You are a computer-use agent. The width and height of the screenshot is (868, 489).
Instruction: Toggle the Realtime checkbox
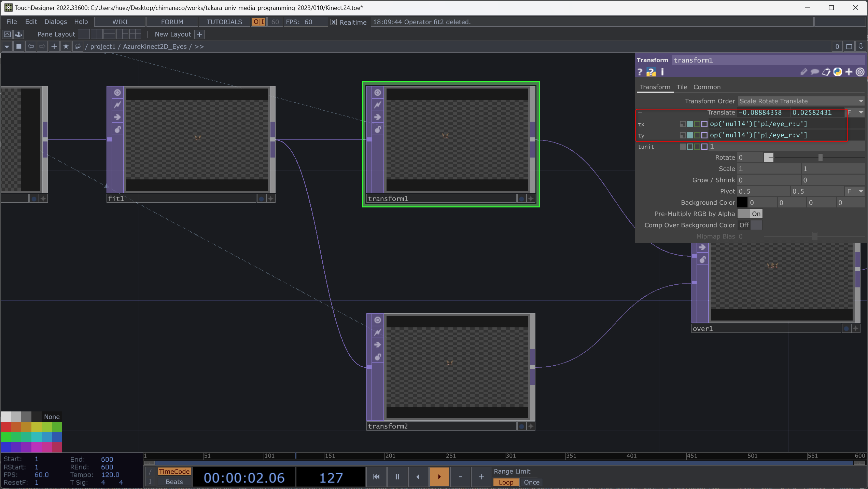pyautogui.click(x=334, y=22)
